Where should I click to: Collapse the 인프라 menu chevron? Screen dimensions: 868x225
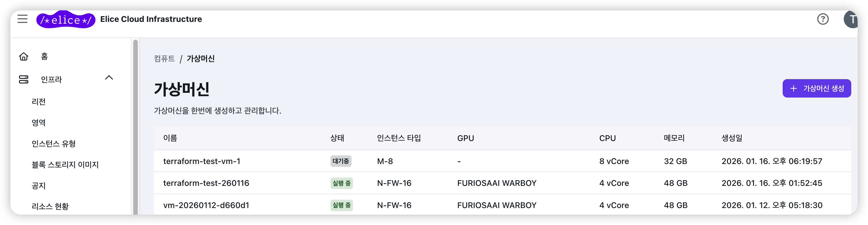[109, 78]
